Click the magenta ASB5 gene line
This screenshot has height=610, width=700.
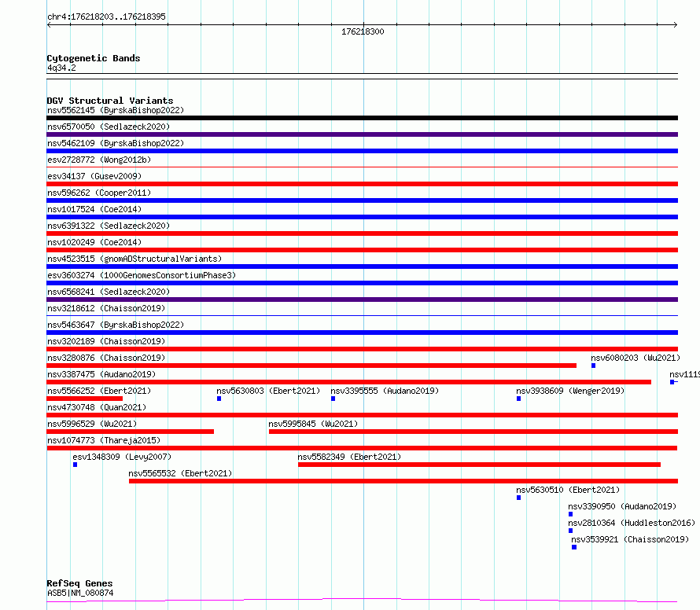[x=362, y=601]
